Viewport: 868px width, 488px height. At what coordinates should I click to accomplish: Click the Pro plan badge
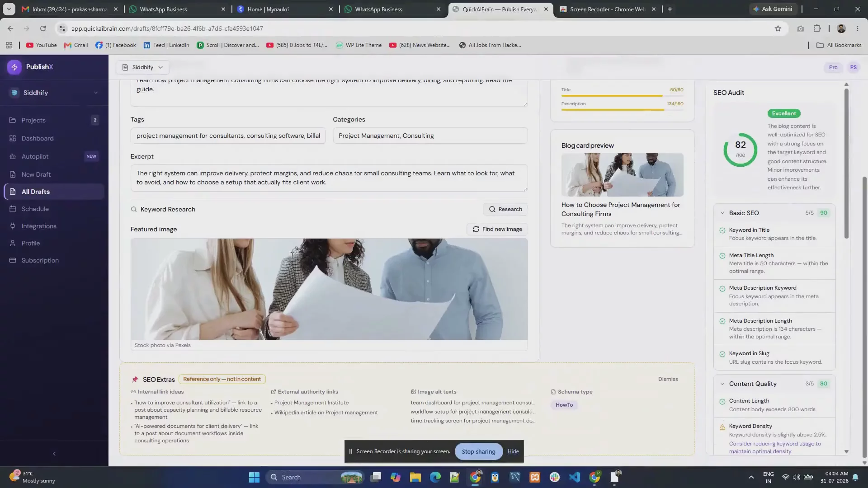pyautogui.click(x=833, y=67)
